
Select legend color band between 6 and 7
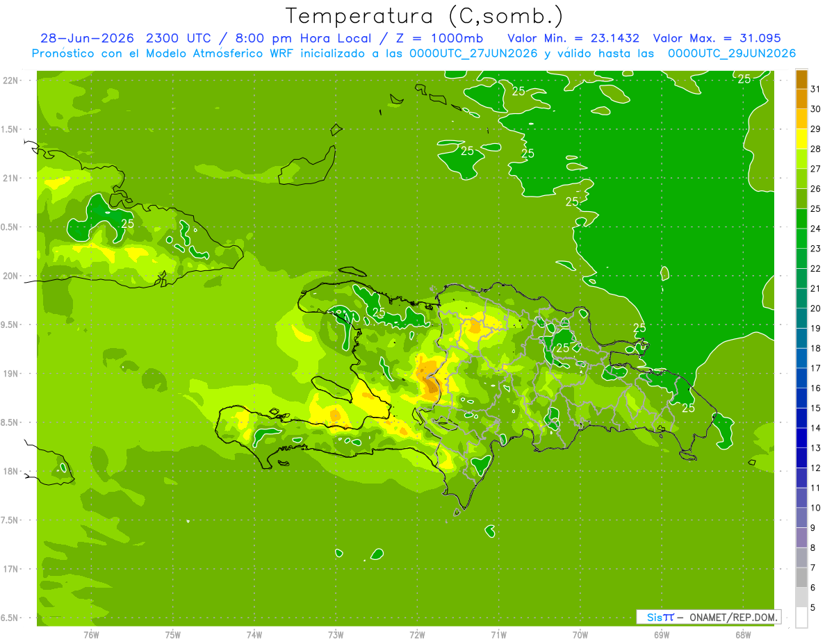(801, 577)
